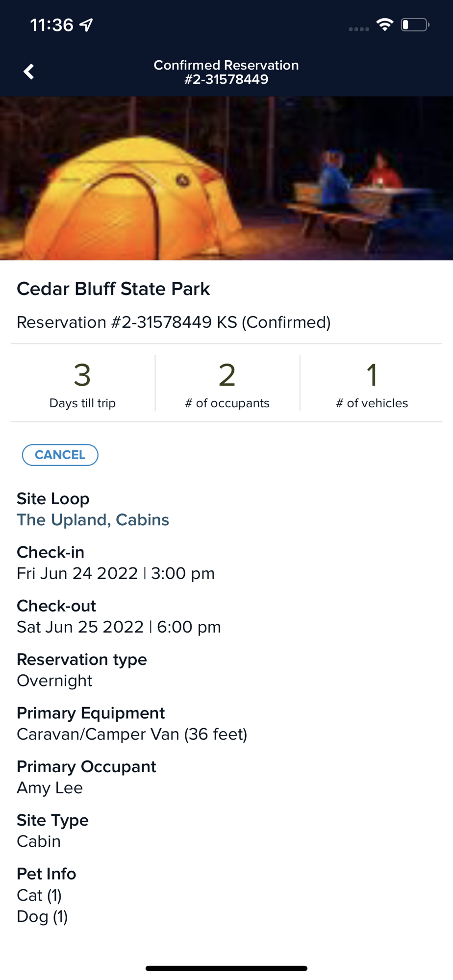Tap the Days till trip counter
Screen dimensions: 453x980
click(82, 385)
